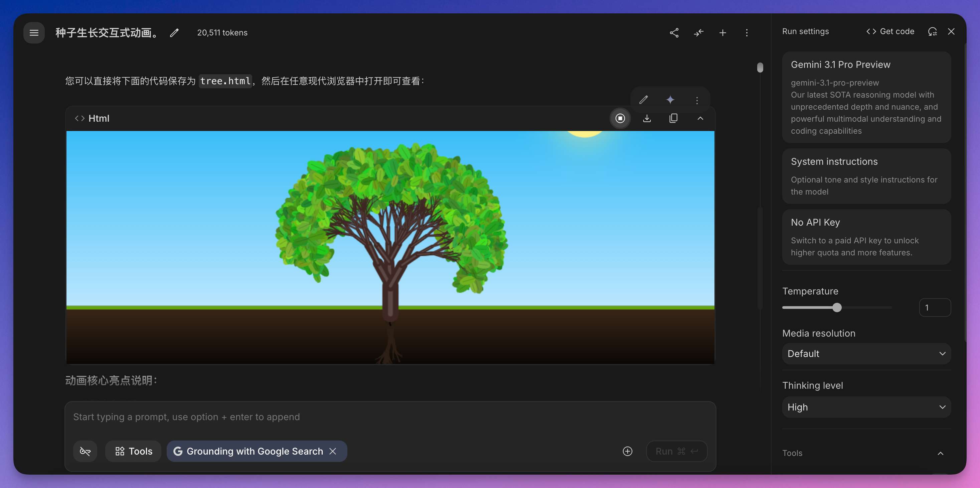
Task: Open the Media resolution dropdown
Action: click(x=866, y=354)
